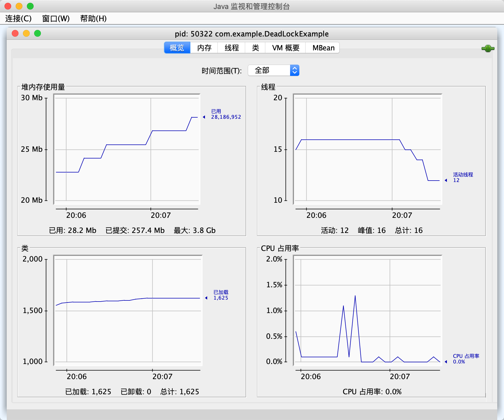Click the 已用 28,186,952 heap legend
The image size is (504, 420).
226,114
